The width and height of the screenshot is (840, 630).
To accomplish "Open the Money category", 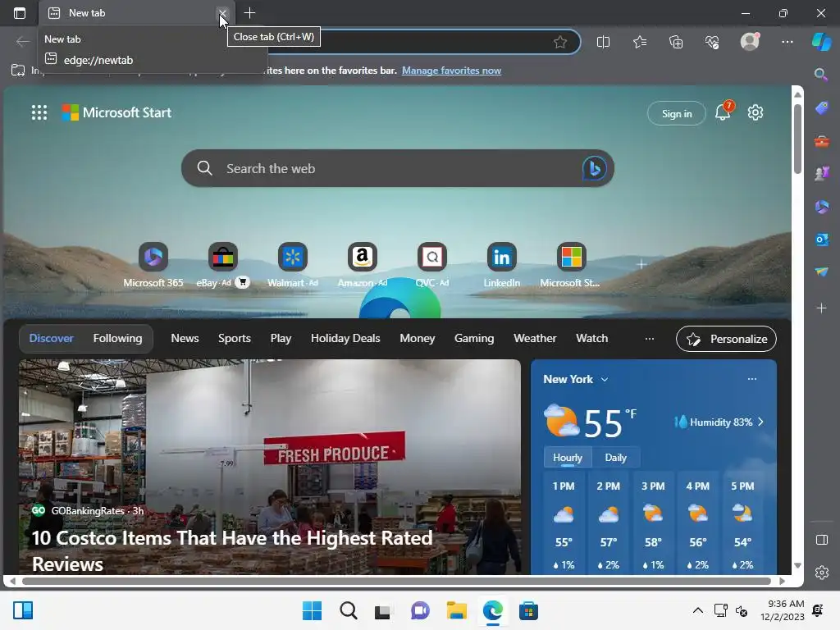I will [418, 339].
